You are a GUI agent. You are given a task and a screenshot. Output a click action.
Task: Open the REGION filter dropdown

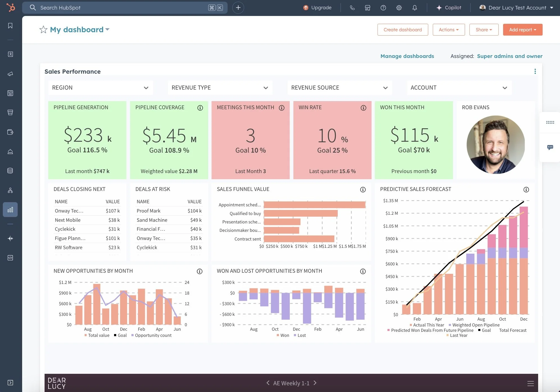(101, 88)
